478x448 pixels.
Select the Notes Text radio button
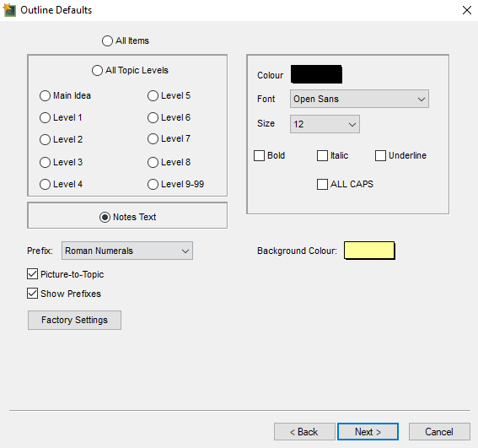[x=105, y=217]
